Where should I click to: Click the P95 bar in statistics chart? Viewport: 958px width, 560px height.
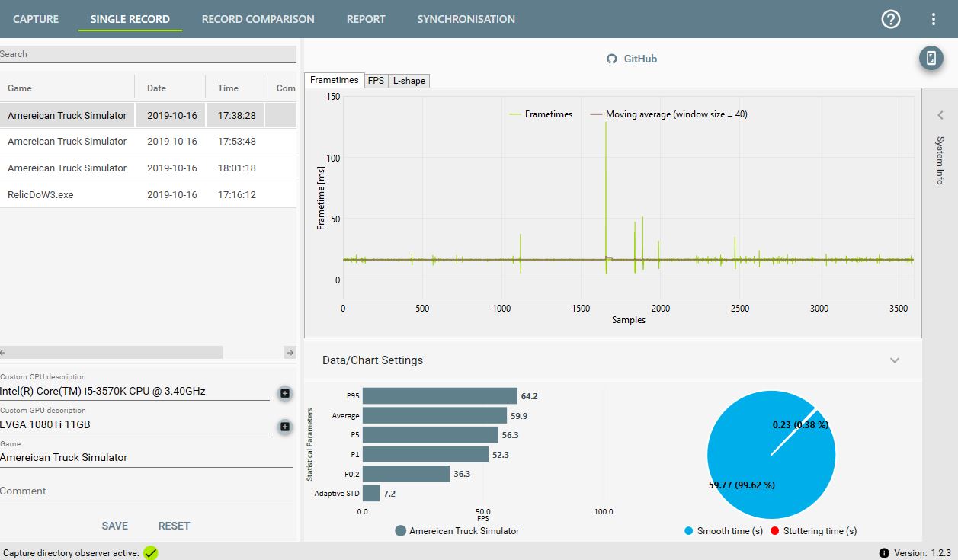(440, 396)
